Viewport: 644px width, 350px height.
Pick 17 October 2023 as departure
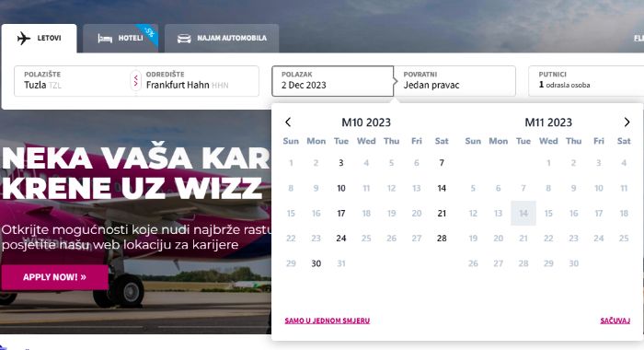click(x=341, y=214)
